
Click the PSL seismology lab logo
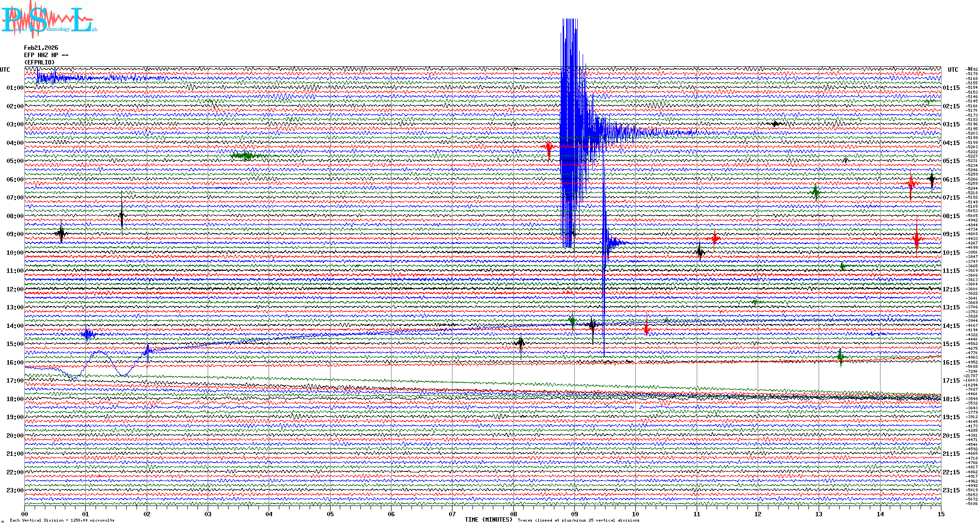(x=49, y=20)
